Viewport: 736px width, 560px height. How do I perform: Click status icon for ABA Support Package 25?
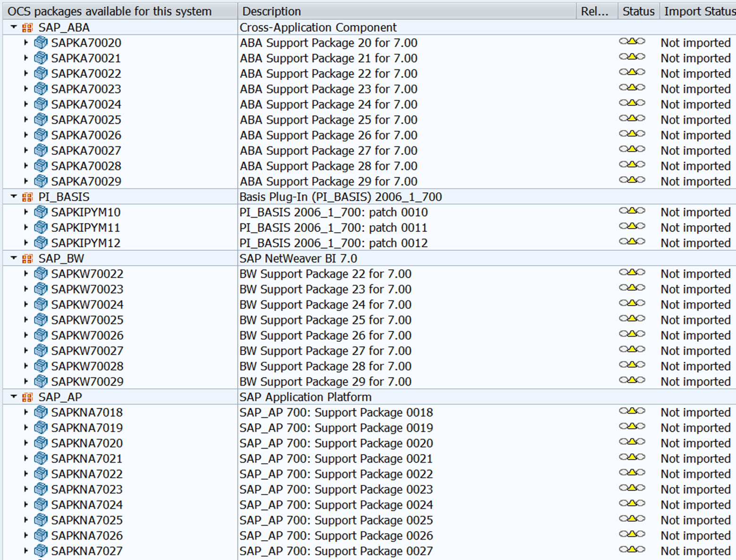point(632,118)
